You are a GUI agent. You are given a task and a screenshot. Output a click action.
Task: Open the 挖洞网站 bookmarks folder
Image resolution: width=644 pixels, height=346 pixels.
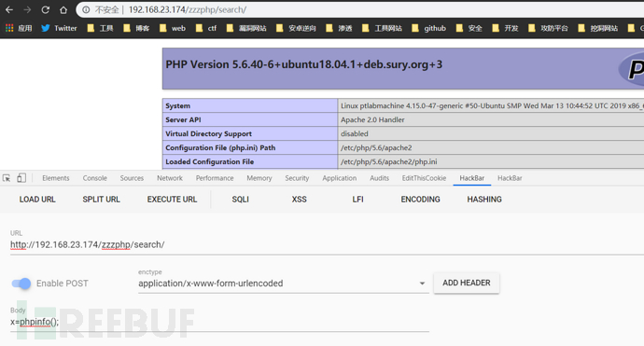[597, 28]
